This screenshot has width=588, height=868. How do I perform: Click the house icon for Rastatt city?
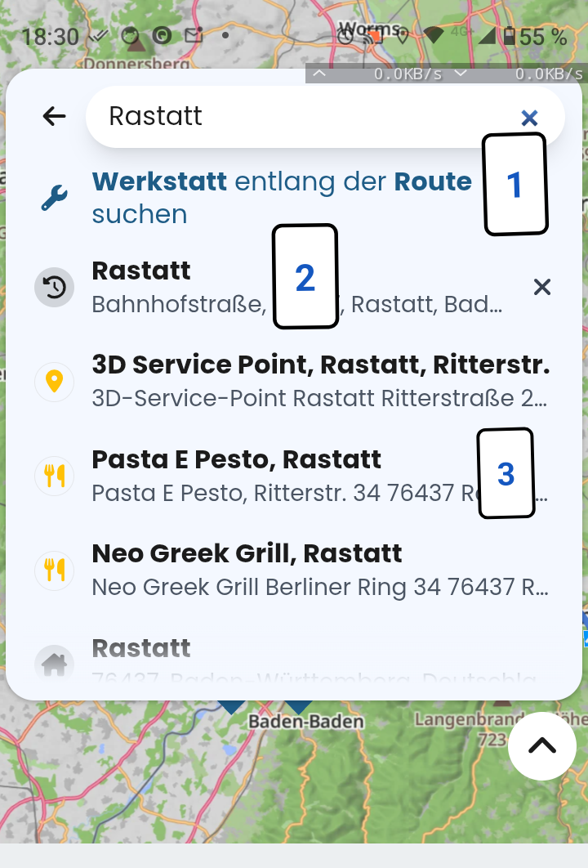[x=54, y=664]
